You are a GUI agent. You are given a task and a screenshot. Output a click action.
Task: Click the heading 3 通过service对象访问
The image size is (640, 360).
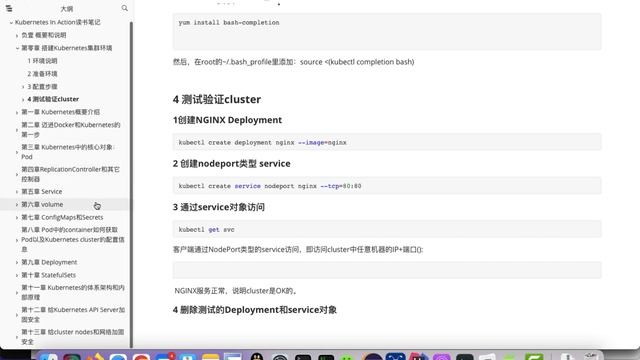219,207
